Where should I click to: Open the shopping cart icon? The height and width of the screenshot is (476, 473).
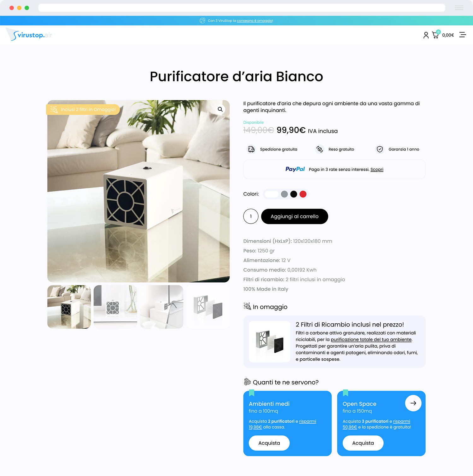435,35
